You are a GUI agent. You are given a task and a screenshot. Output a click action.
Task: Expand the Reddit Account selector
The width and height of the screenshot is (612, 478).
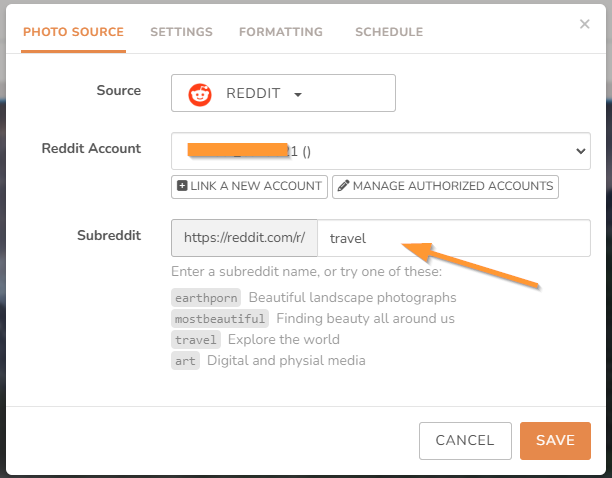tap(381, 151)
